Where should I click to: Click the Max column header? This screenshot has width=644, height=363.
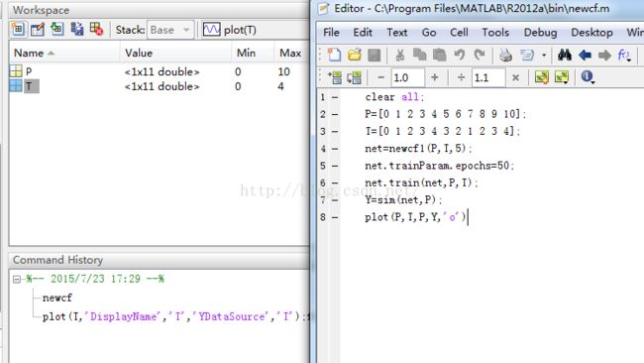click(x=290, y=53)
